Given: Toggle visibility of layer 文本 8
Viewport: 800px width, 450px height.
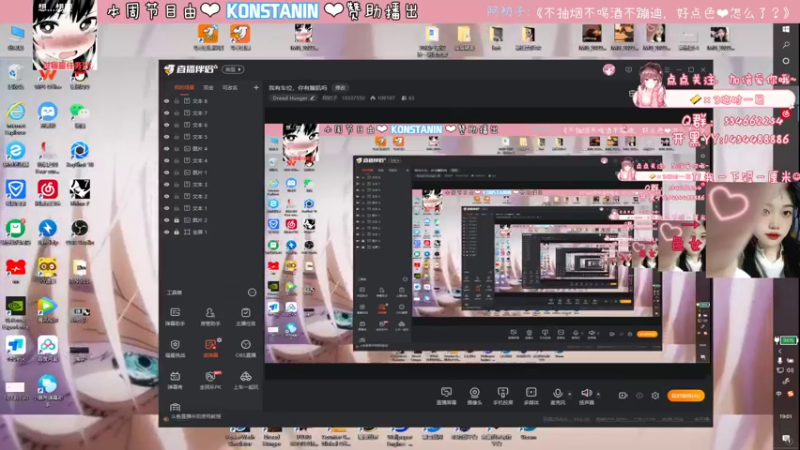Looking at the screenshot, I should click(166, 101).
